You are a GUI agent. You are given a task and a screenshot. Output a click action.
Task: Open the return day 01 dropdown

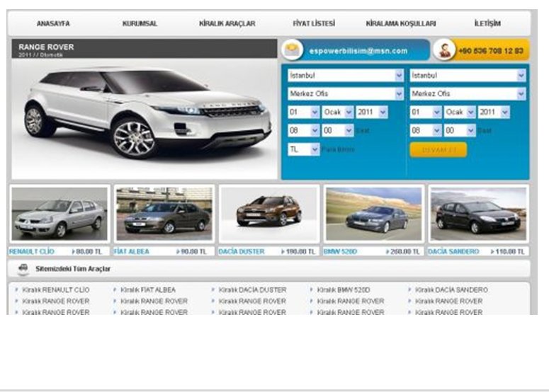426,113
